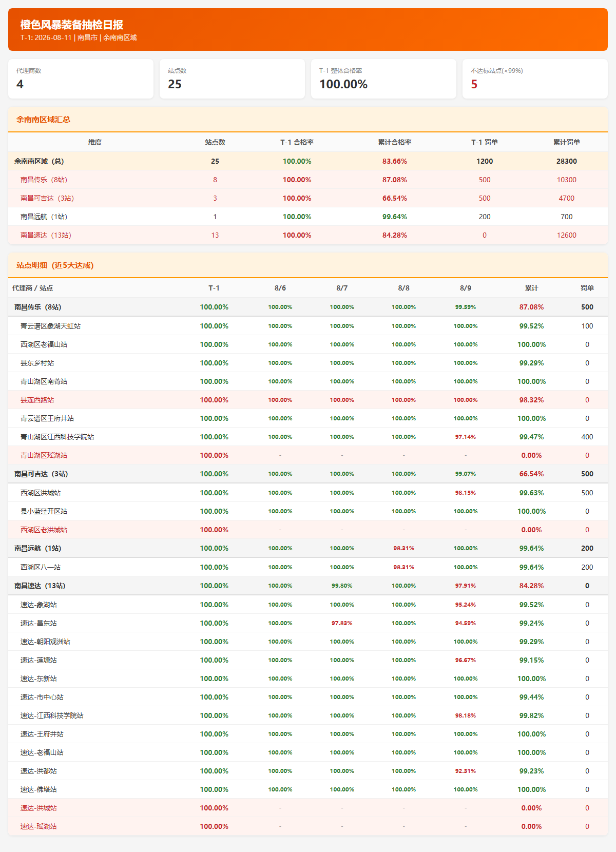Click 8/9 value 92.31% for 速达-洪都站
This screenshot has width=616, height=852.
pos(466,771)
